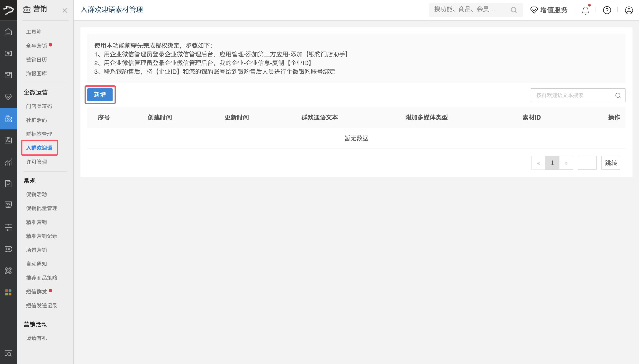Open 短信发送记录 in sidebar
Viewport: 639px width, 364px height.
42,306
